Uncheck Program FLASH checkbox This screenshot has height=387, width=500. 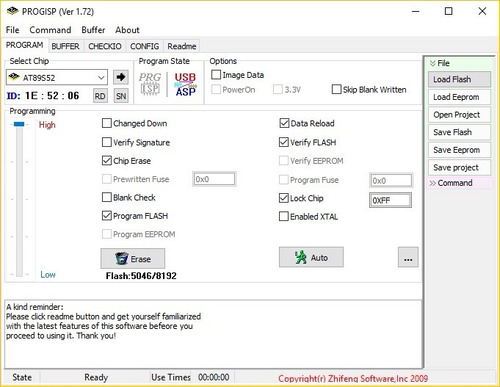107,216
